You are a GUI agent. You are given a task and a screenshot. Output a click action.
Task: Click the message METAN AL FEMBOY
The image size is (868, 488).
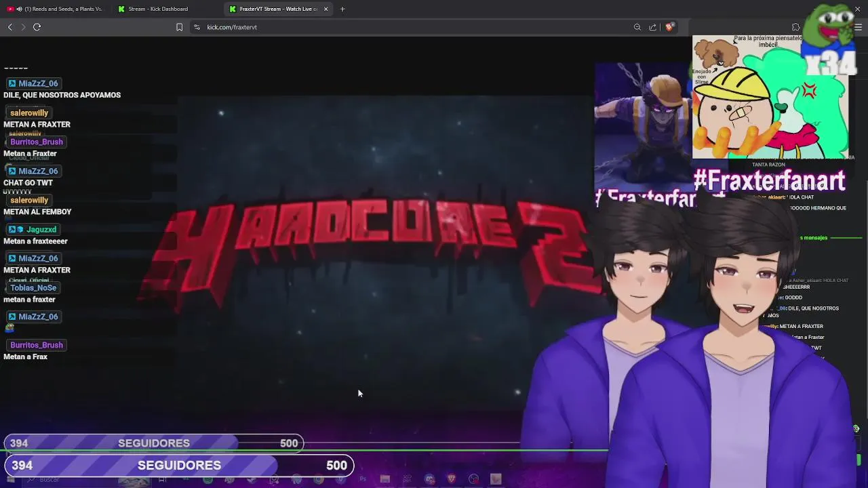[37, 211]
